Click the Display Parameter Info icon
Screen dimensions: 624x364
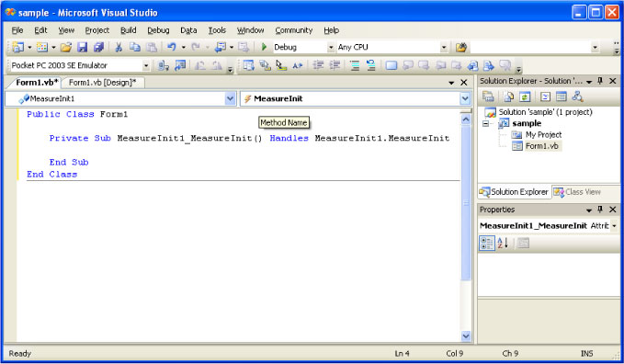pos(265,65)
